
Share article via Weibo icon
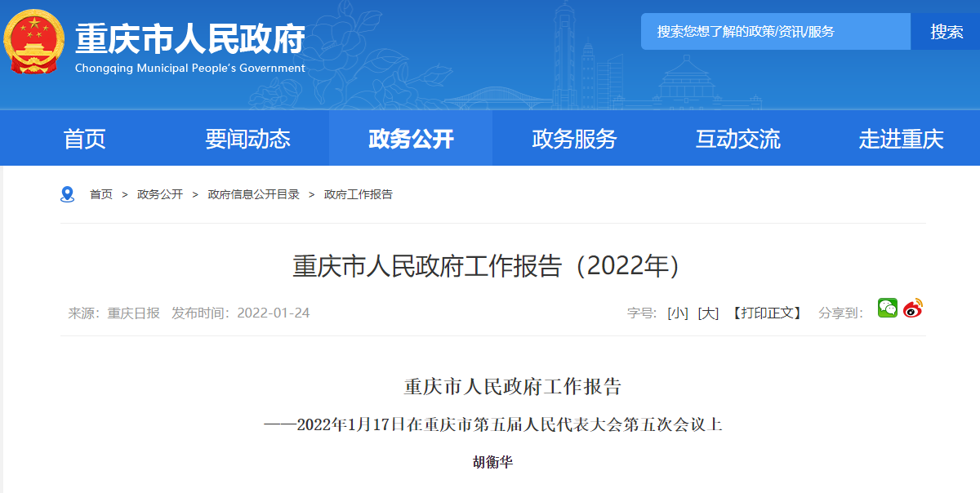pyautogui.click(x=913, y=309)
